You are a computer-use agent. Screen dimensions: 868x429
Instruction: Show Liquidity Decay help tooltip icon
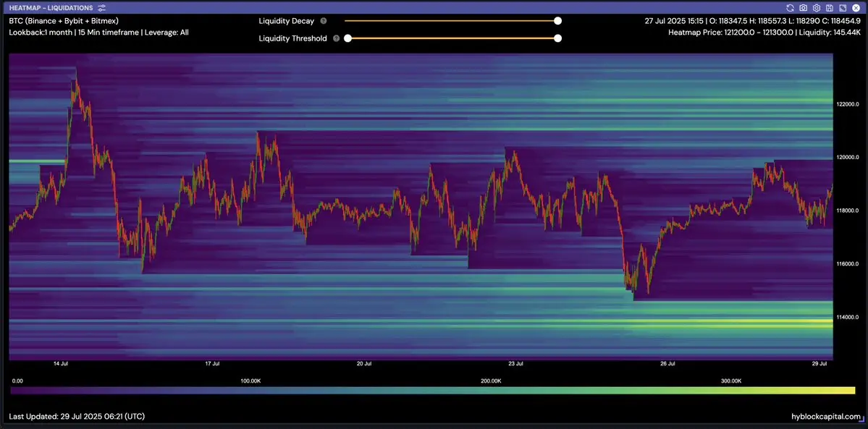324,21
